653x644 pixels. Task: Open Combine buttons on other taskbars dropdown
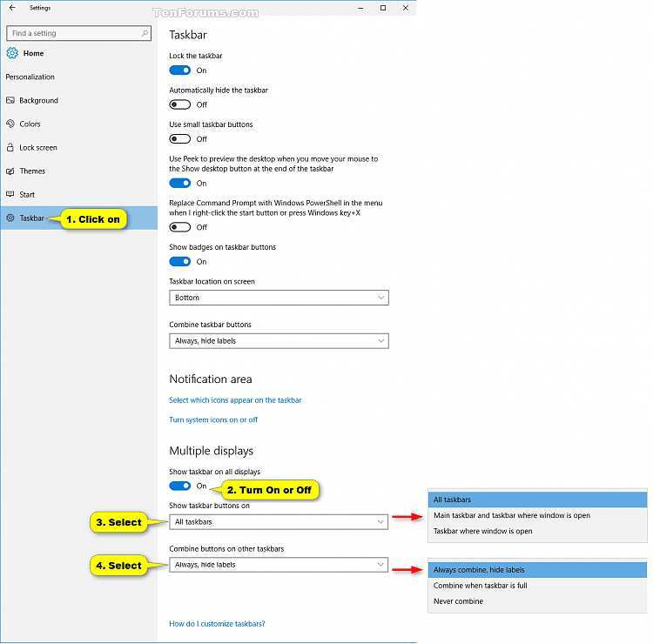tap(279, 565)
